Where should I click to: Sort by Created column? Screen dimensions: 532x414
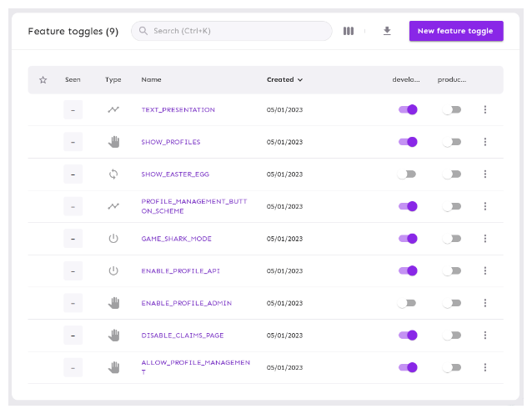click(x=284, y=79)
